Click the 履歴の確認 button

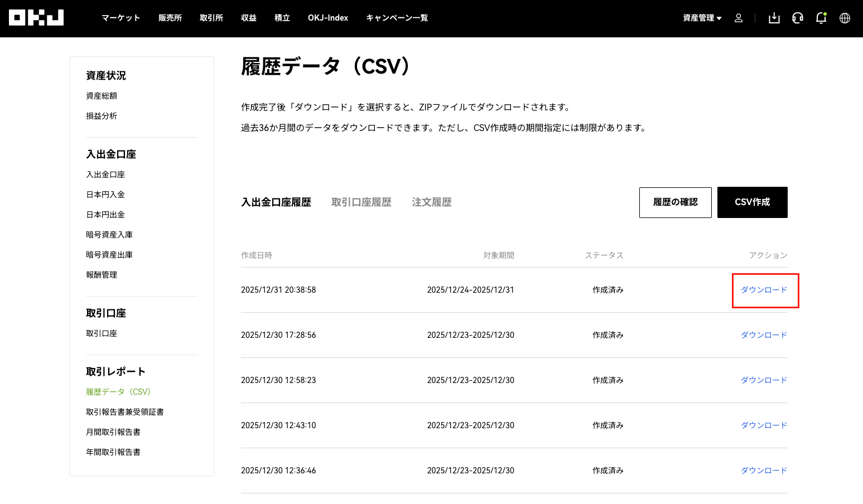pyautogui.click(x=675, y=202)
